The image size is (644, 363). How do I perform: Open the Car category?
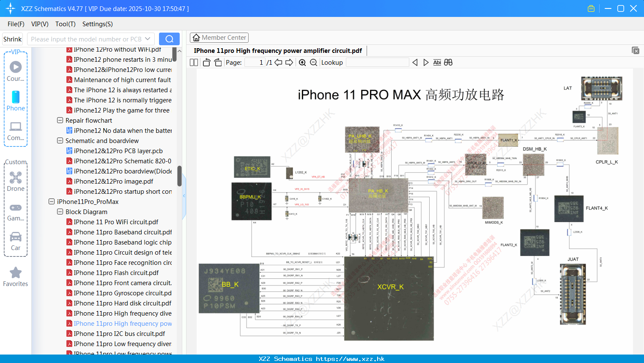16,241
